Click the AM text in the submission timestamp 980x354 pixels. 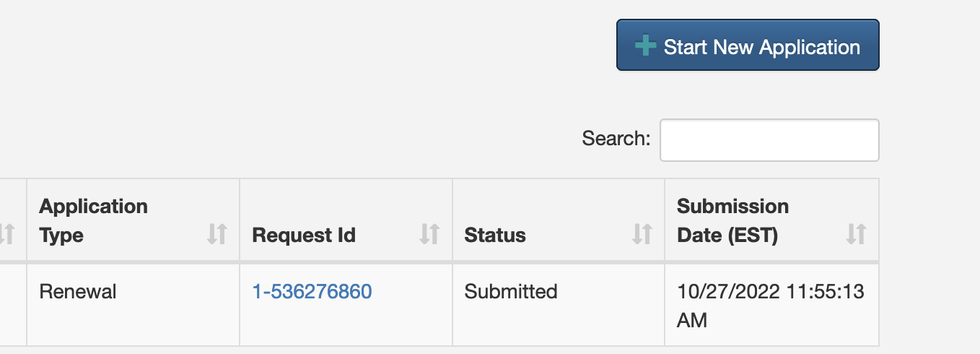[x=692, y=320]
